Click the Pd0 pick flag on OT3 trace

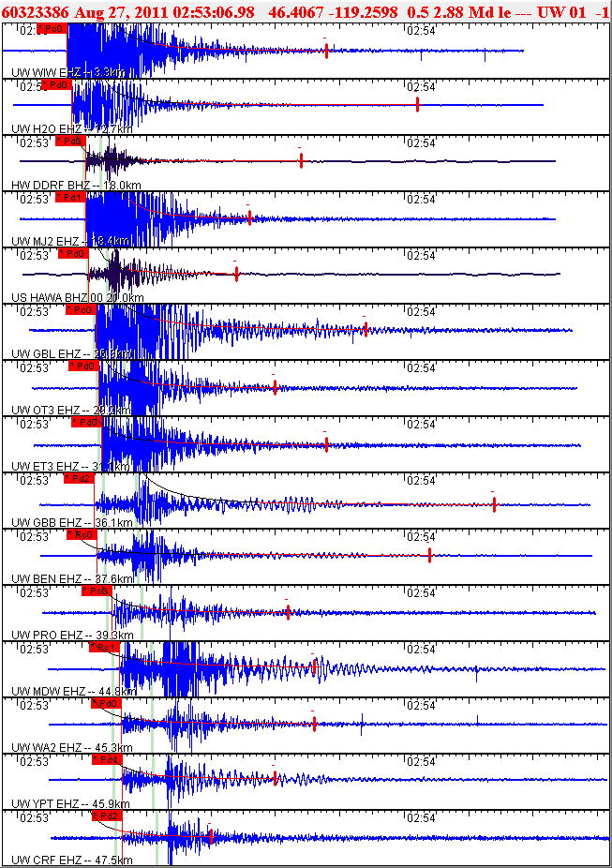pos(83,366)
